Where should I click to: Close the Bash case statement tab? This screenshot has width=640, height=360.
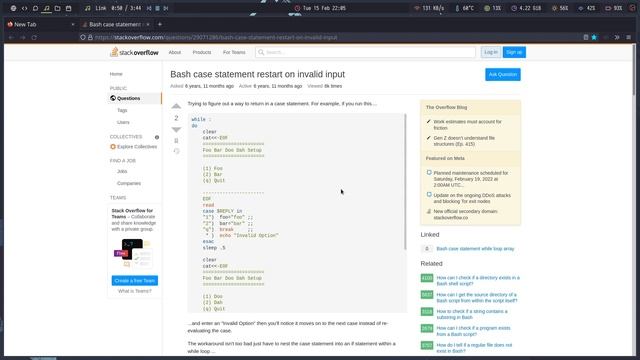(x=148, y=24)
